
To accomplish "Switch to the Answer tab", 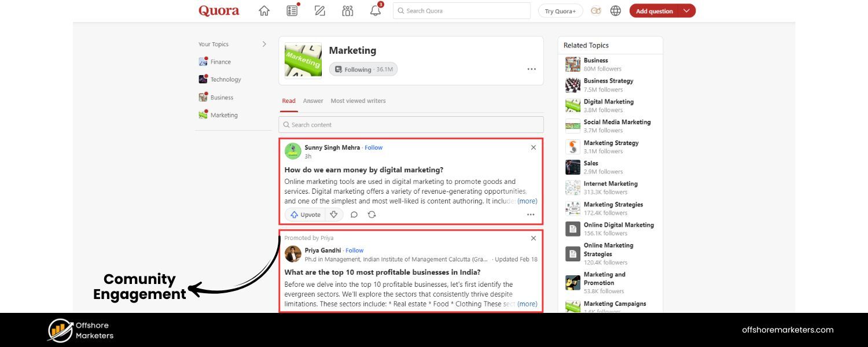I will [313, 101].
